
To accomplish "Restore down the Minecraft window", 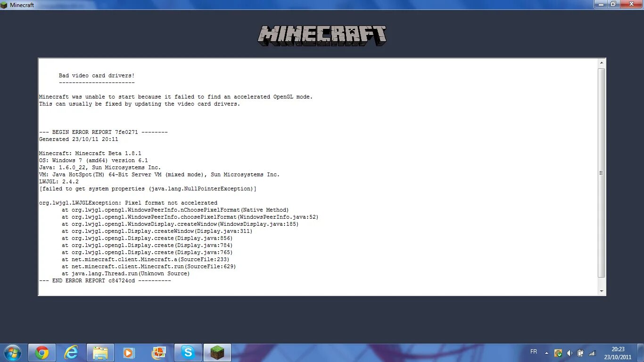I will [x=613, y=4].
